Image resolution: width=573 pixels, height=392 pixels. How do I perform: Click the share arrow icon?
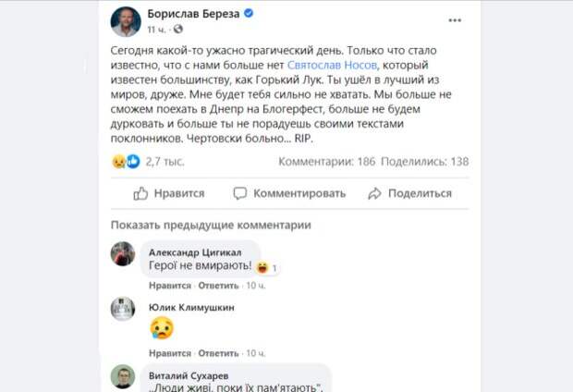(x=373, y=193)
